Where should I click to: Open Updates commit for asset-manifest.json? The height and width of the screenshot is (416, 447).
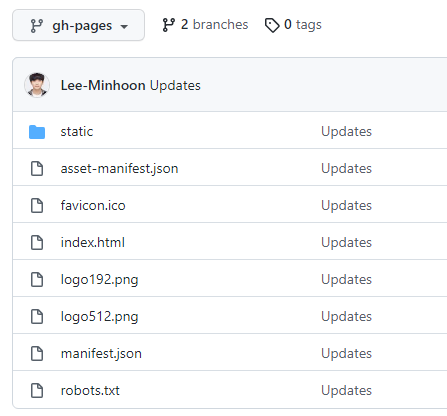[x=346, y=169]
